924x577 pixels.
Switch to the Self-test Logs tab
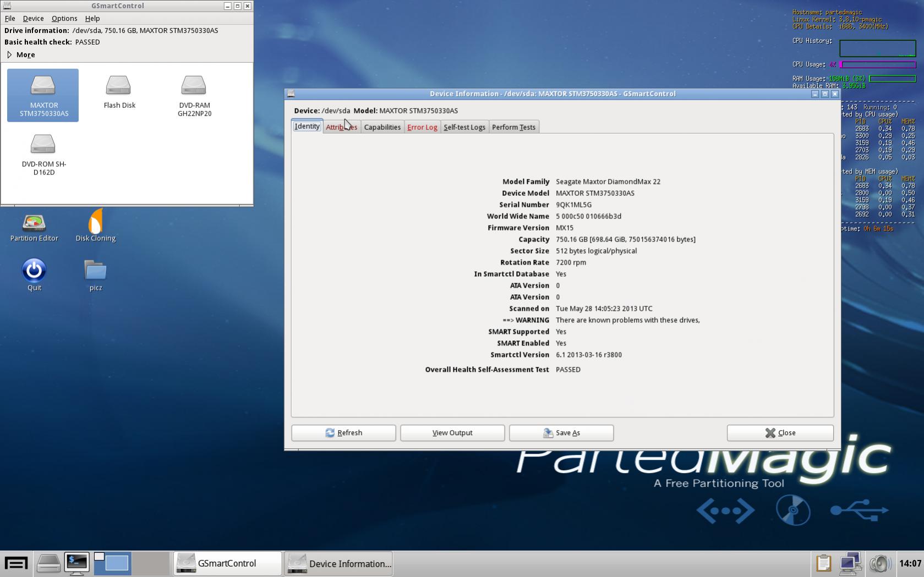(464, 127)
